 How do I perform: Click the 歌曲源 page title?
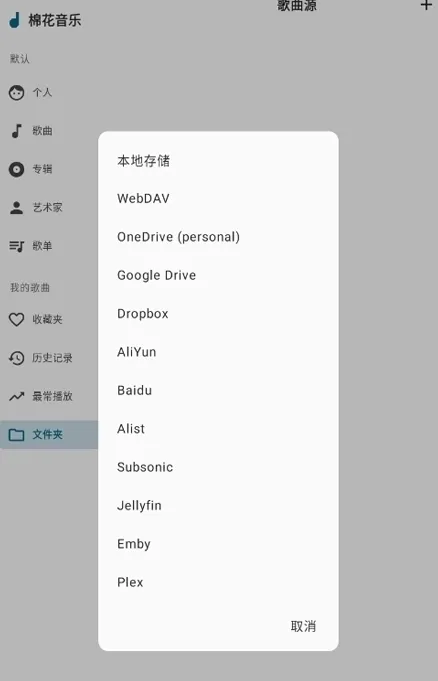297,5
